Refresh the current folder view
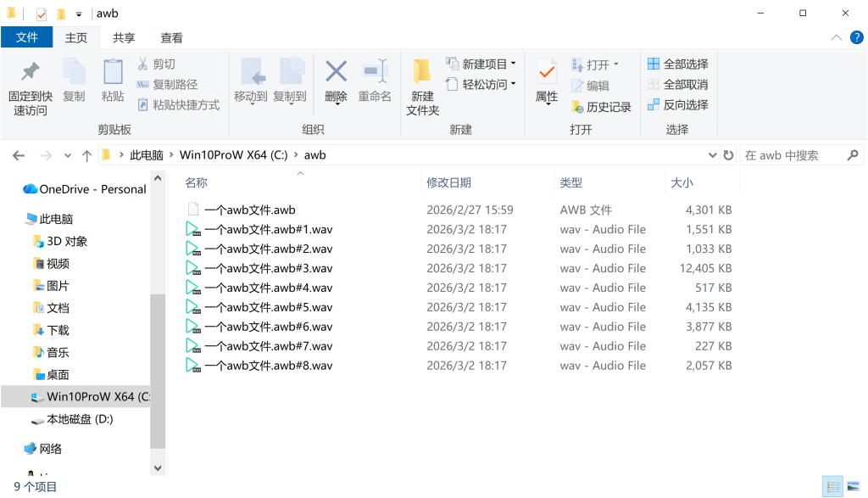The image size is (868, 498). click(728, 155)
